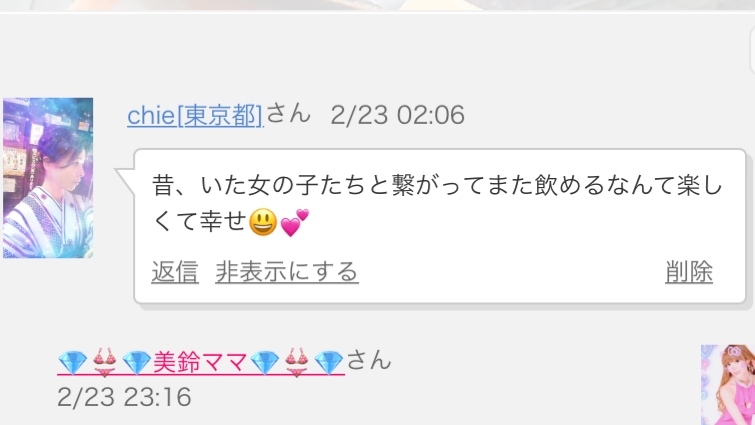Click the diamond emoji directly before 美鈴ママ text

136,362
